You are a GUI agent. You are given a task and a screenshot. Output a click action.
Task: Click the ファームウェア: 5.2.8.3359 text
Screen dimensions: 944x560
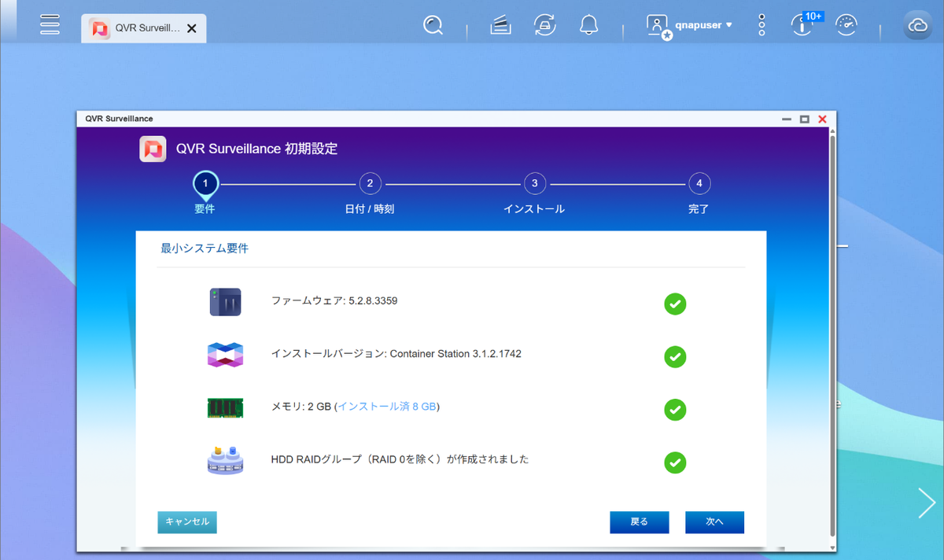[x=334, y=300]
